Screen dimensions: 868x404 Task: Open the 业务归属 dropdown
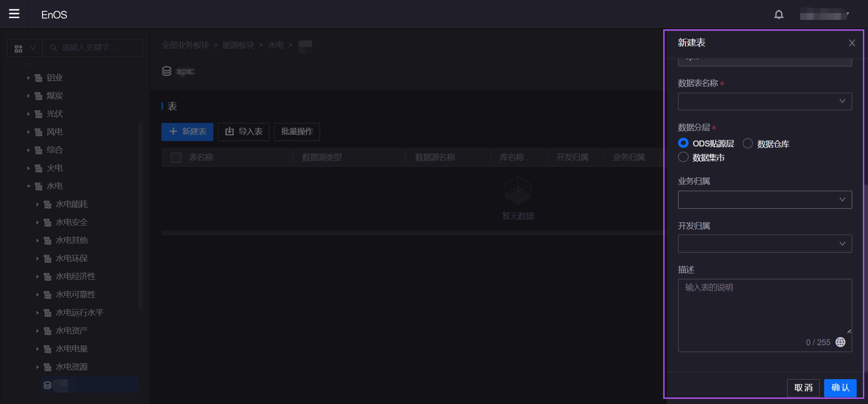pos(765,200)
